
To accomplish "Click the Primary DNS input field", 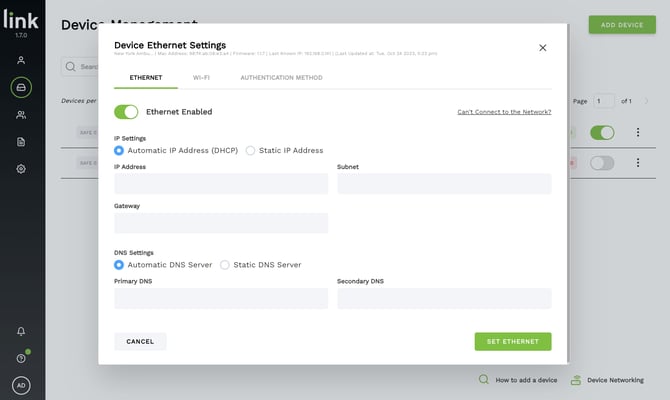I will tap(221, 298).
